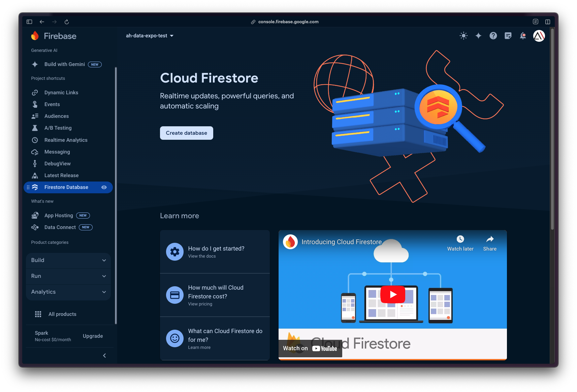The image size is (577, 392).
Task: Click Watch on YouTube
Action: (310, 349)
